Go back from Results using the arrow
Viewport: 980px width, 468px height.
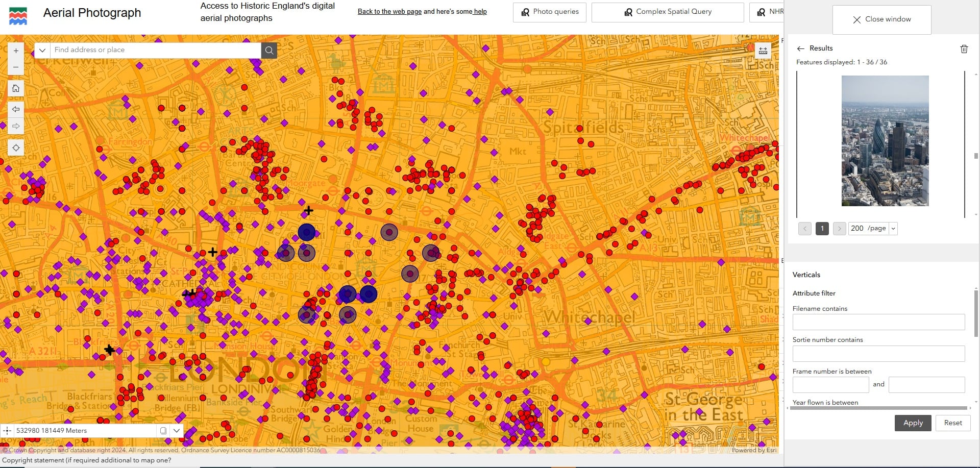click(800, 48)
